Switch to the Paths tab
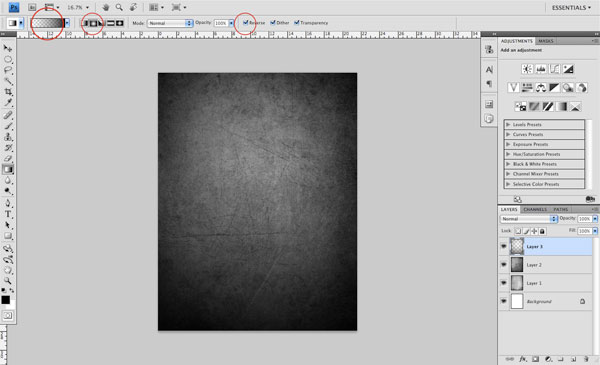600x365 pixels. (x=561, y=209)
